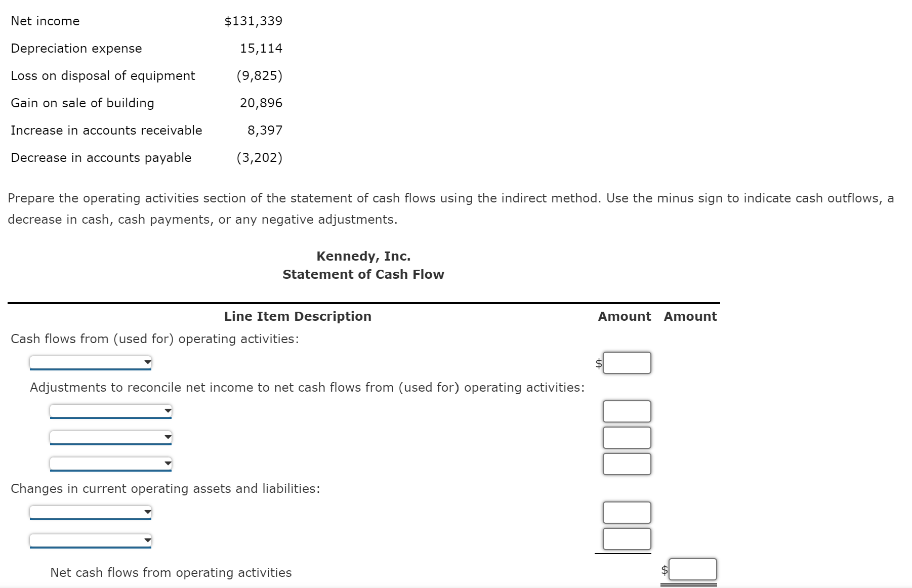Select the Changes in current operating assets heading
The image size is (912, 588).
point(165,488)
